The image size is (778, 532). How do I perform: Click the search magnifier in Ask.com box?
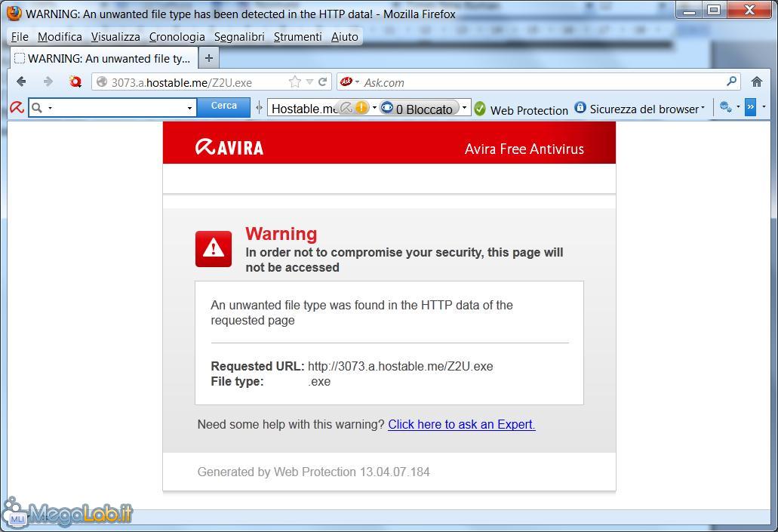(731, 81)
